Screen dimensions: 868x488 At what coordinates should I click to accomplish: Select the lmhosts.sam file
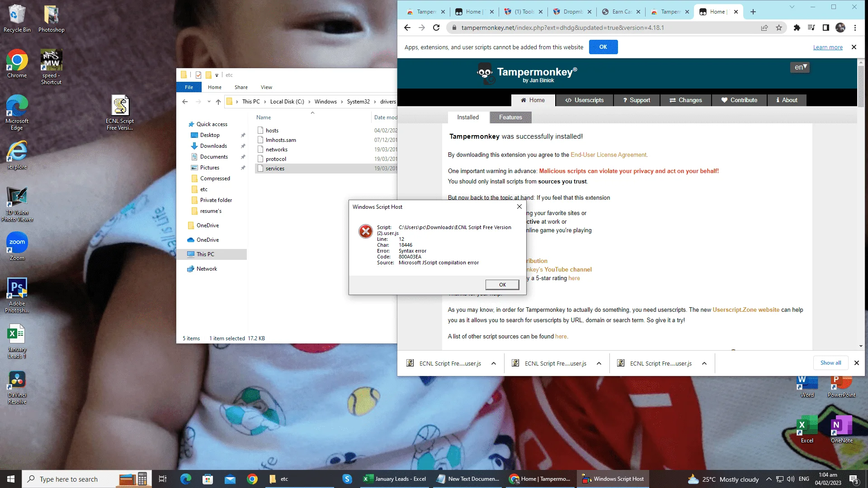[x=281, y=140]
